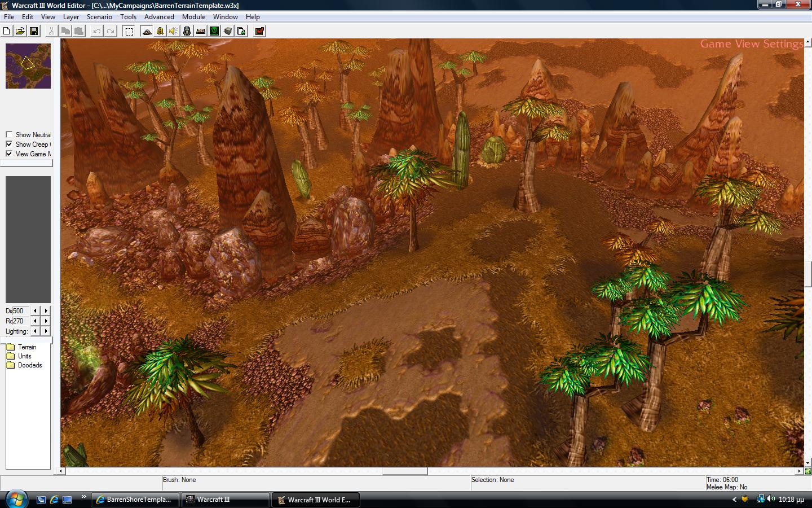Click the Test Map red checkmark icon
This screenshot has width=812, height=508.
click(x=260, y=31)
